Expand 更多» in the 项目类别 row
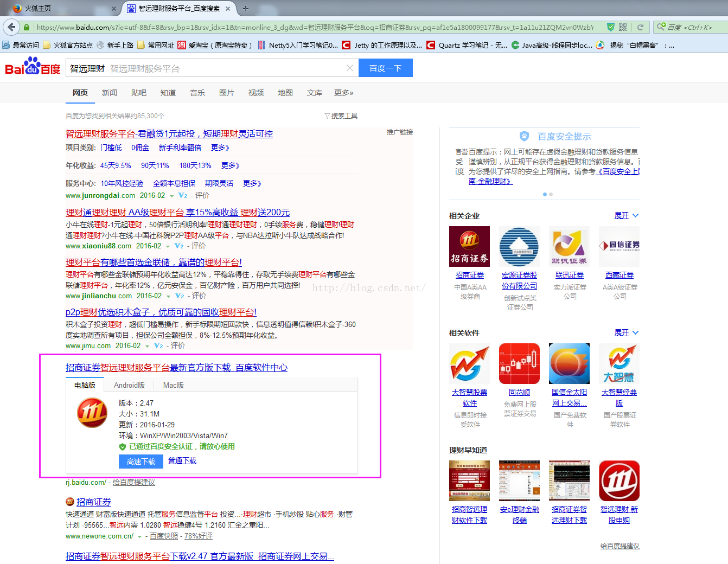The height and width of the screenshot is (564, 728). pos(220,148)
